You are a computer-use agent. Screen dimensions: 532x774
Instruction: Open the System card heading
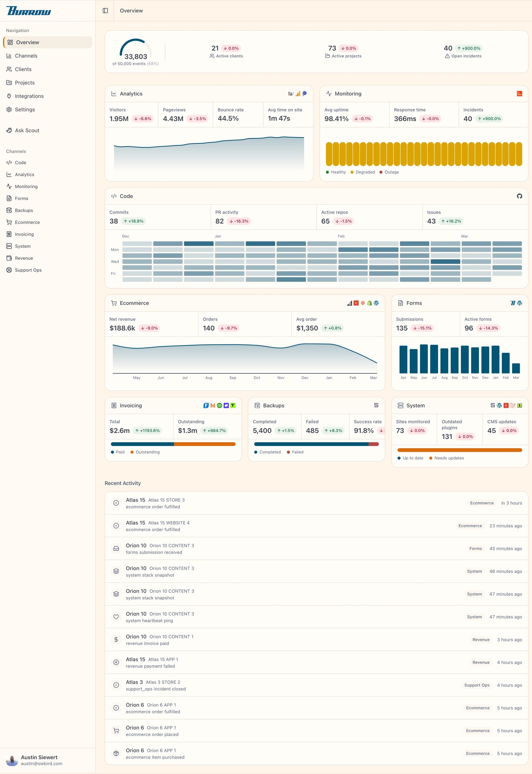[x=416, y=405]
